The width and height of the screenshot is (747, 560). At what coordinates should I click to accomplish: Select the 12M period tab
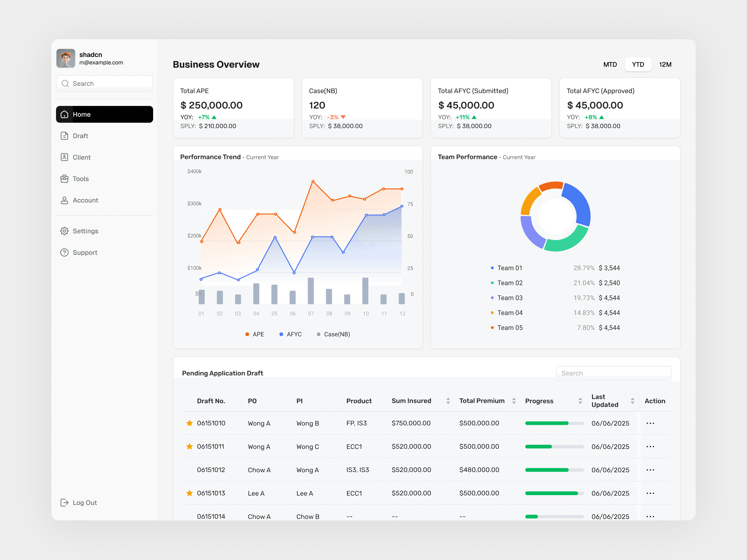click(665, 64)
